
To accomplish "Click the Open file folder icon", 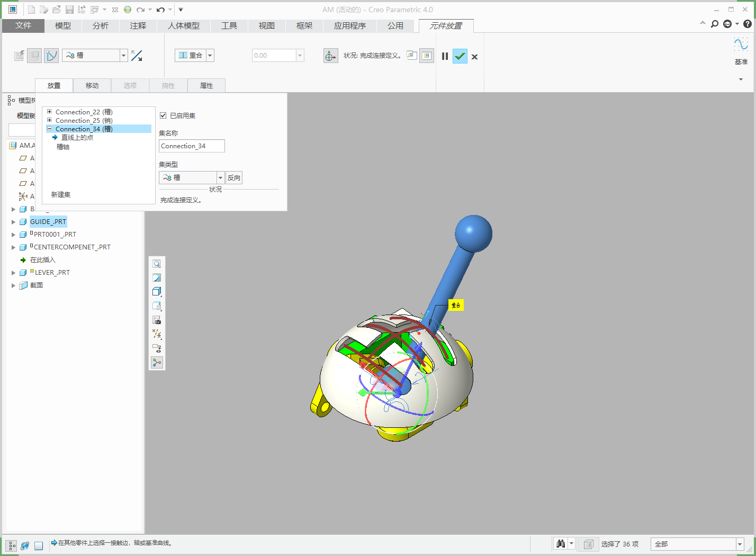I will (x=57, y=10).
